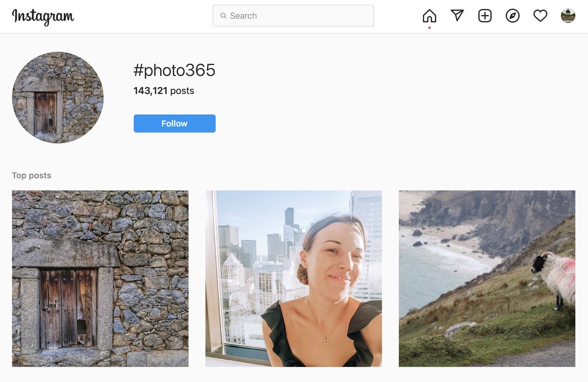Open the woman's city skyline selfie post
Viewport: 588px width, 382px height.
294,278
